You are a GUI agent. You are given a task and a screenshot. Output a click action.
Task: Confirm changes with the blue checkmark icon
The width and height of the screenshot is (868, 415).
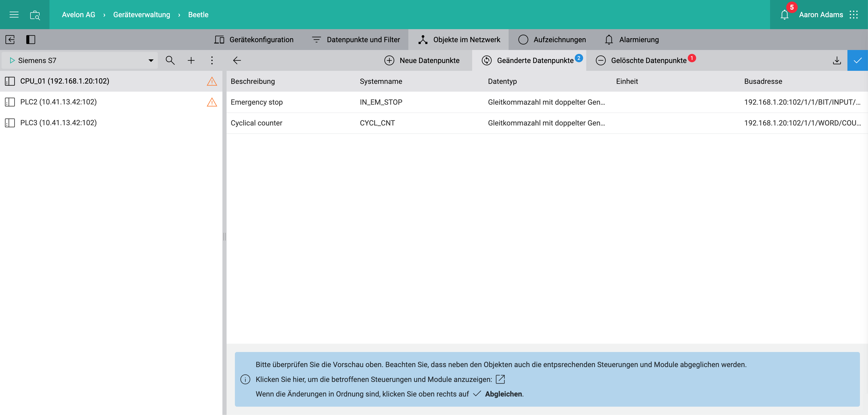point(858,60)
